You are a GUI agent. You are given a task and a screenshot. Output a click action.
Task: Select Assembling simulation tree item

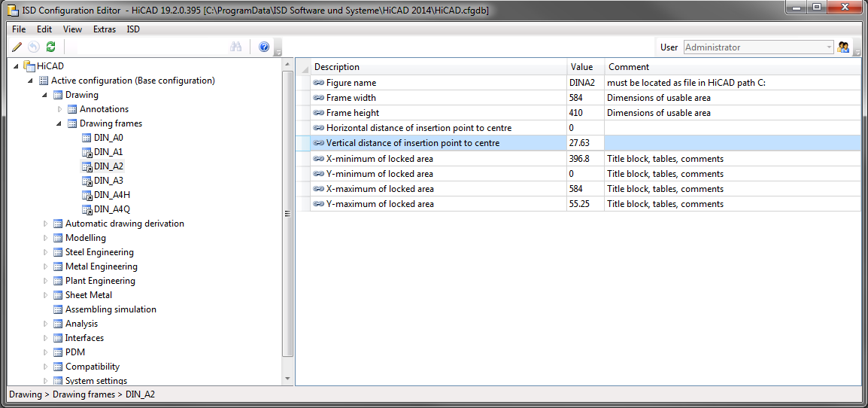point(111,309)
